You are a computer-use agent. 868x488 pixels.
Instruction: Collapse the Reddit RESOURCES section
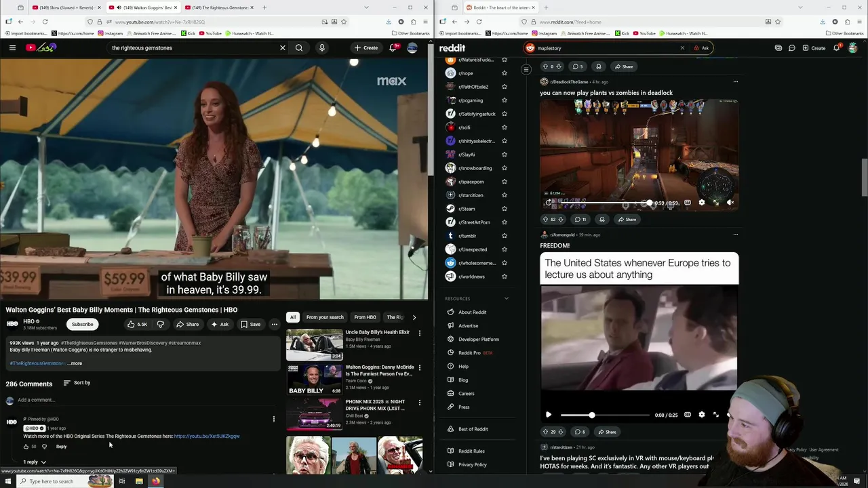click(x=506, y=299)
